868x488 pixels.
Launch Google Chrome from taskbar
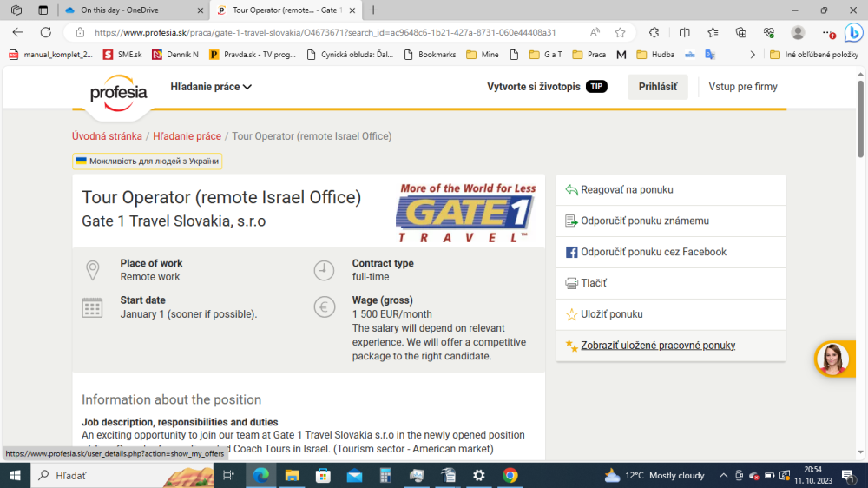pos(510,475)
